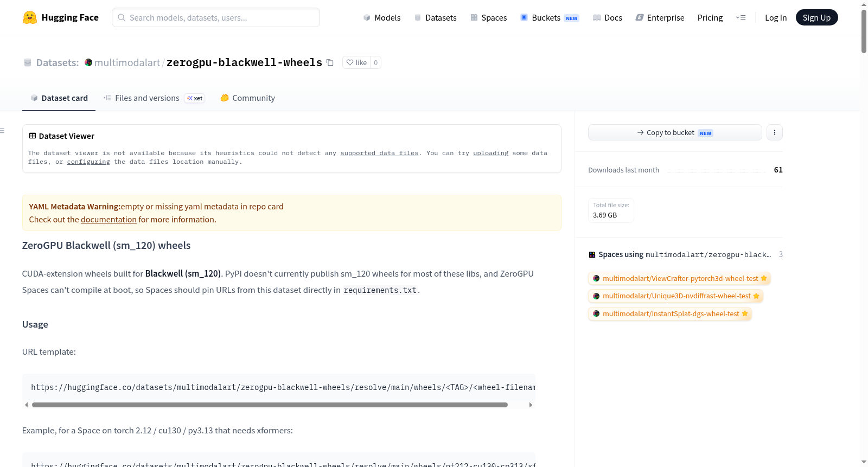Click the left edge table-of-contents icon

coord(2,131)
